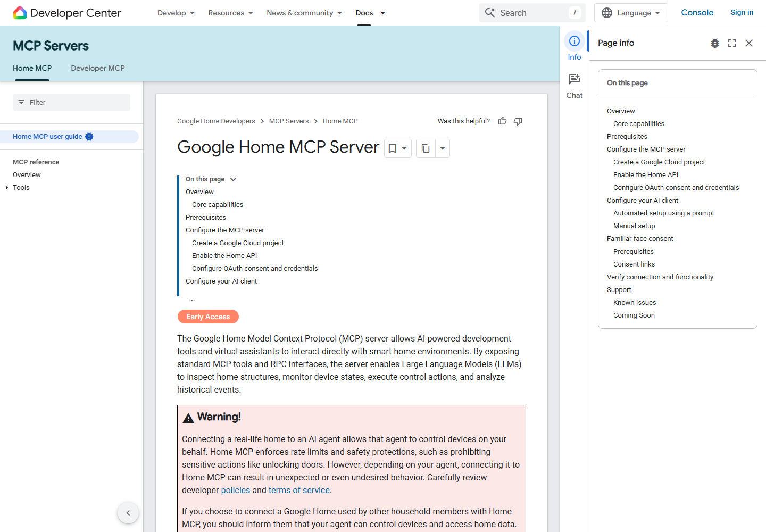This screenshot has height=532, width=766.
Task: Go to Consent links in panel
Action: (634, 264)
